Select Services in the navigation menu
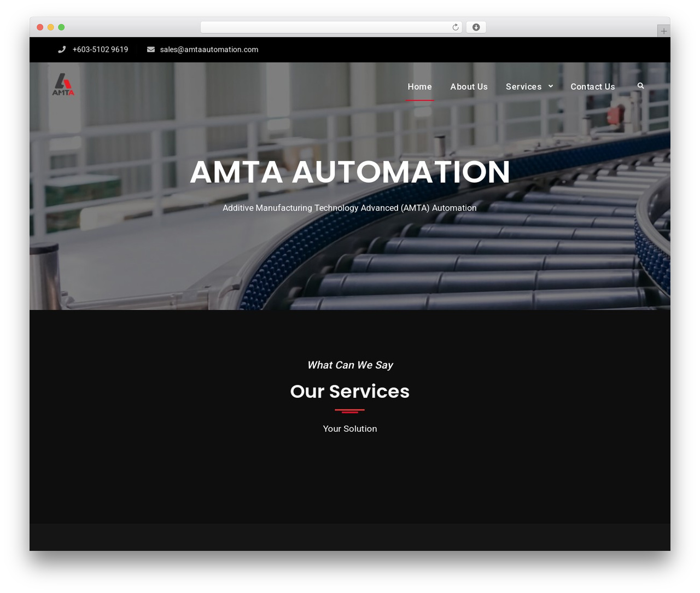Image resolution: width=700 pixels, height=593 pixels. [523, 86]
